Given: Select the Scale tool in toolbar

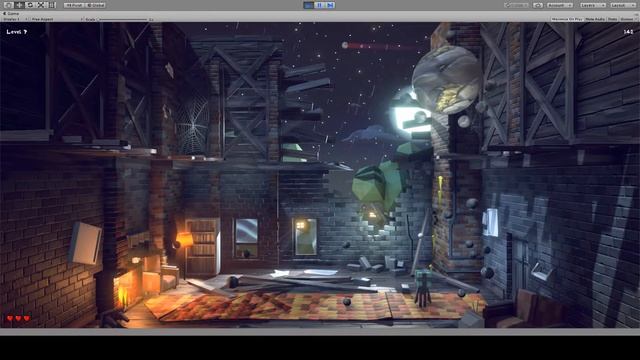Looking at the screenshot, I should pyautogui.click(x=41, y=5).
